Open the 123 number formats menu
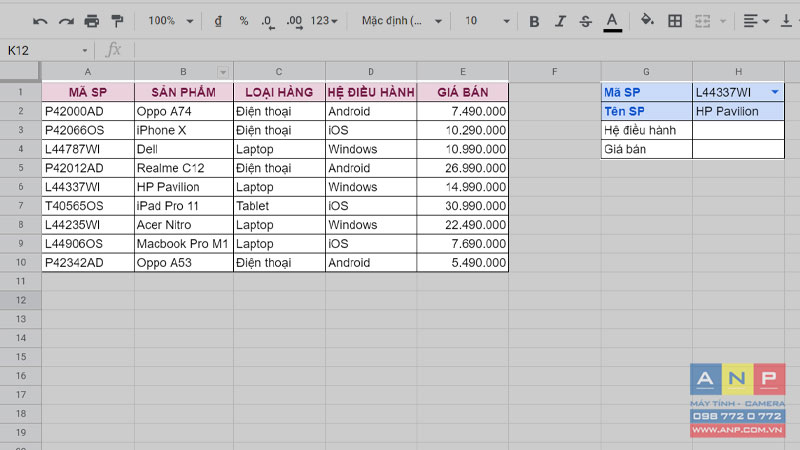The image size is (800, 450). (x=324, y=21)
